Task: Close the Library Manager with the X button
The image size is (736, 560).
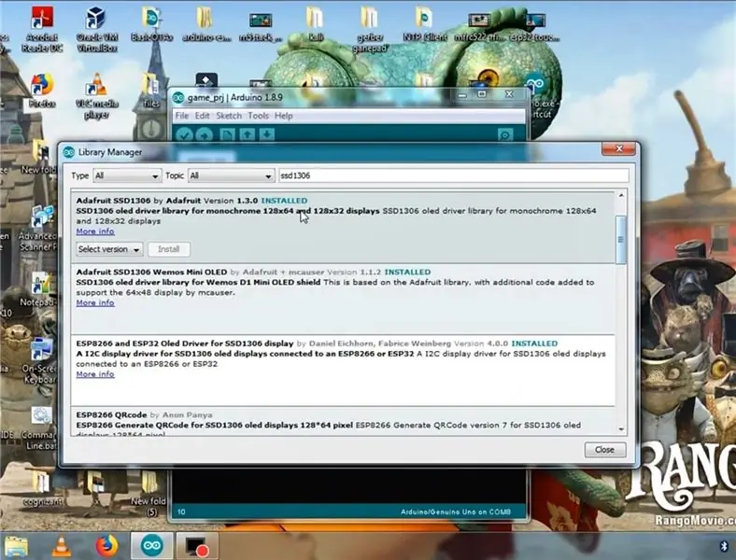Action: pos(618,148)
